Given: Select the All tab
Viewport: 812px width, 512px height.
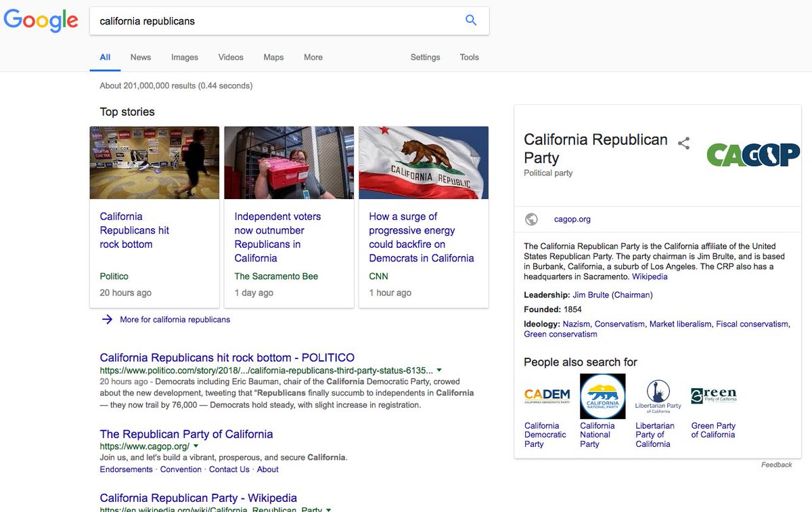Looking at the screenshot, I should click(x=105, y=58).
